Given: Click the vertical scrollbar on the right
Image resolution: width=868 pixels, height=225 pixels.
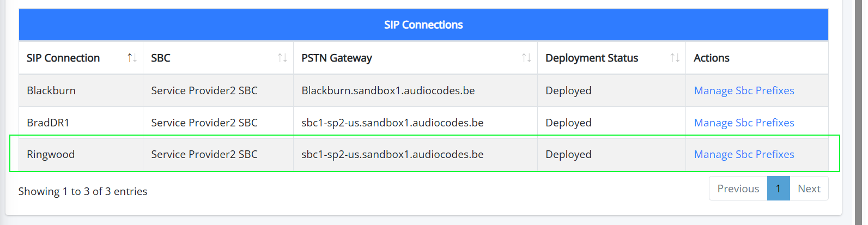Looking at the screenshot, I should [859, 112].
